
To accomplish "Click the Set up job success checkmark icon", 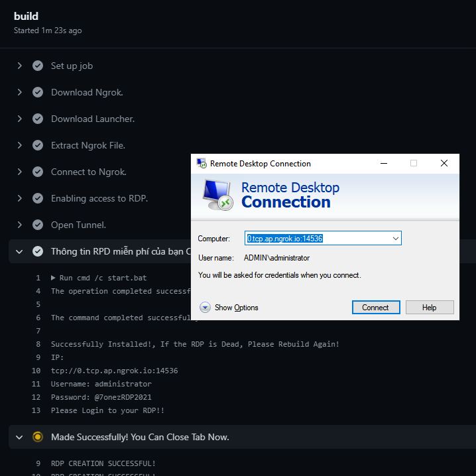I will point(38,66).
